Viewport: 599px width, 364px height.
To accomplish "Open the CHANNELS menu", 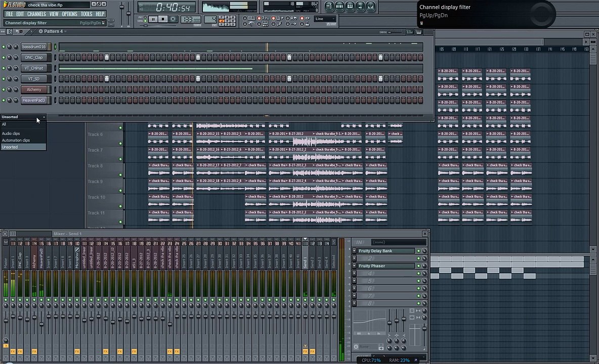I will click(36, 14).
